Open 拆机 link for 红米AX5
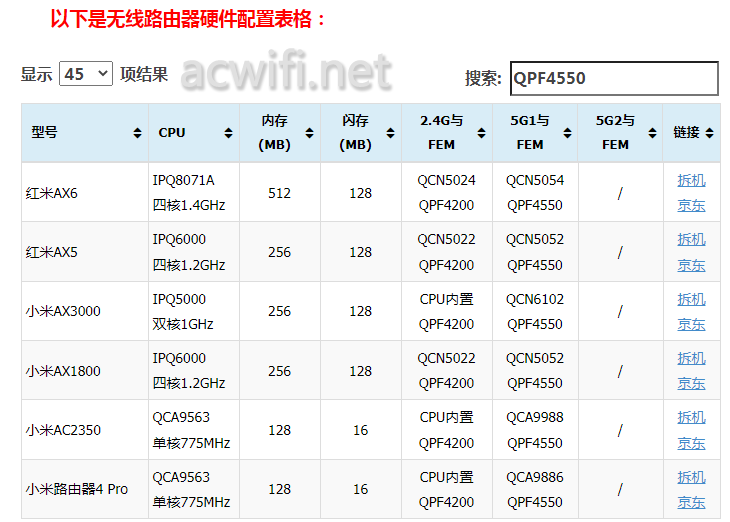 pos(691,239)
